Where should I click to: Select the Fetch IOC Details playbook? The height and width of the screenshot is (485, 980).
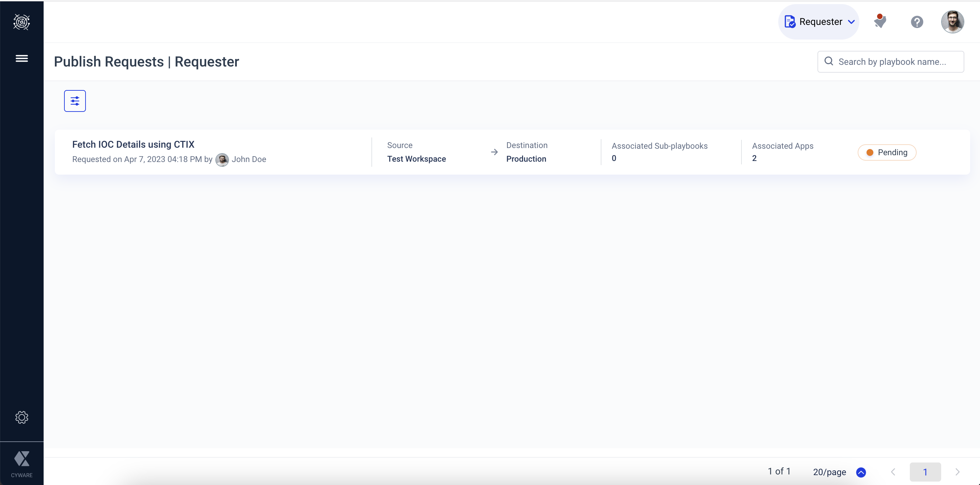(x=133, y=144)
